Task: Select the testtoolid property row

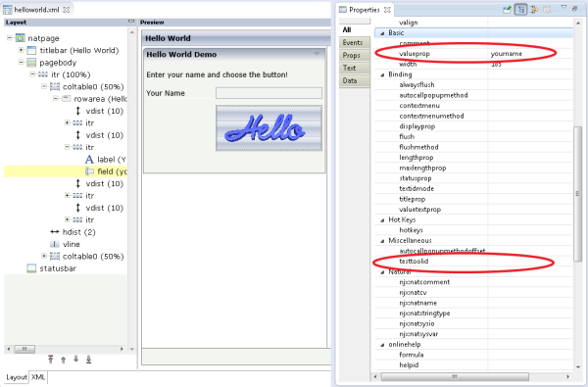Action: tap(473, 261)
